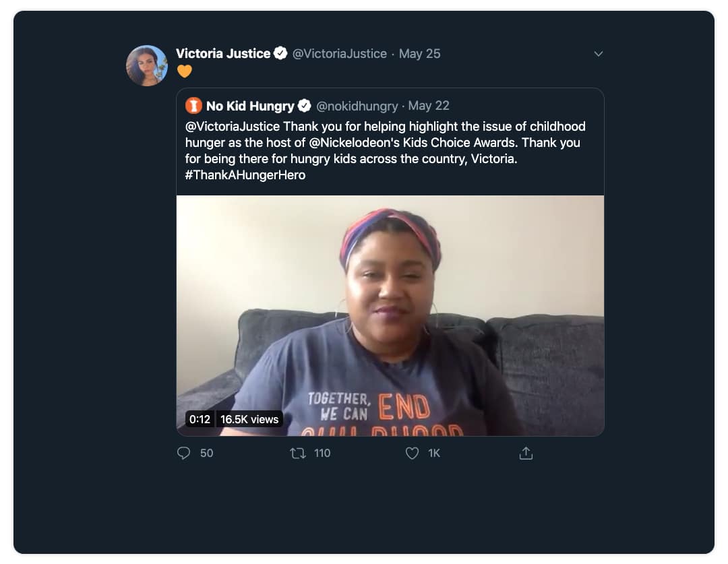The image size is (728, 564).
Task: Click the 16.5K views label
Action: tap(249, 419)
